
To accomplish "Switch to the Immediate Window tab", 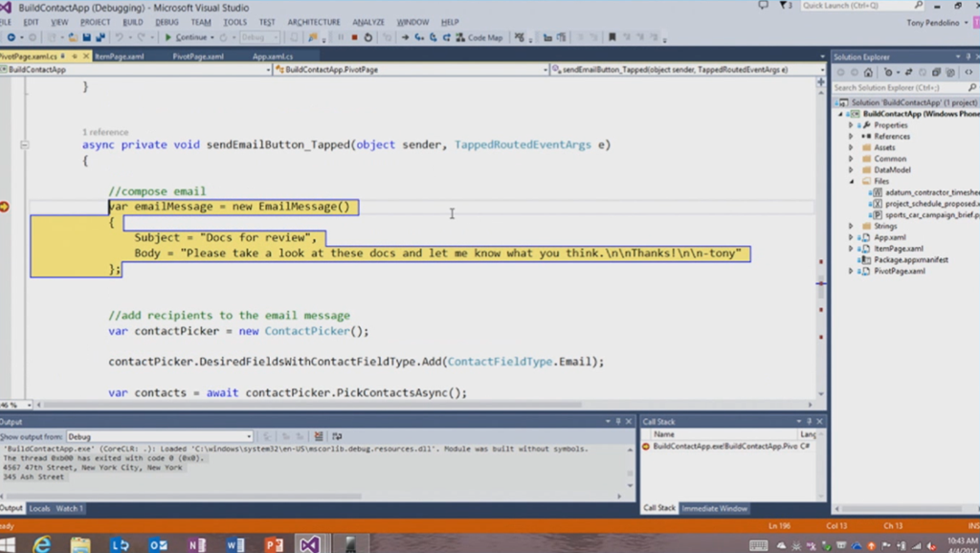I will (x=714, y=509).
